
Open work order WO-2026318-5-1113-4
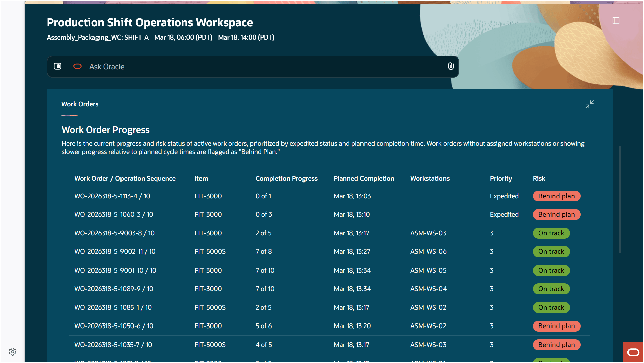112,196
